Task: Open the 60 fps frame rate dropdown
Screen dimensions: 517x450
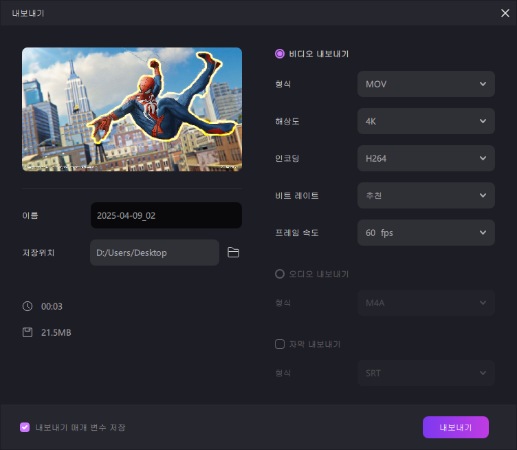Action: [426, 233]
